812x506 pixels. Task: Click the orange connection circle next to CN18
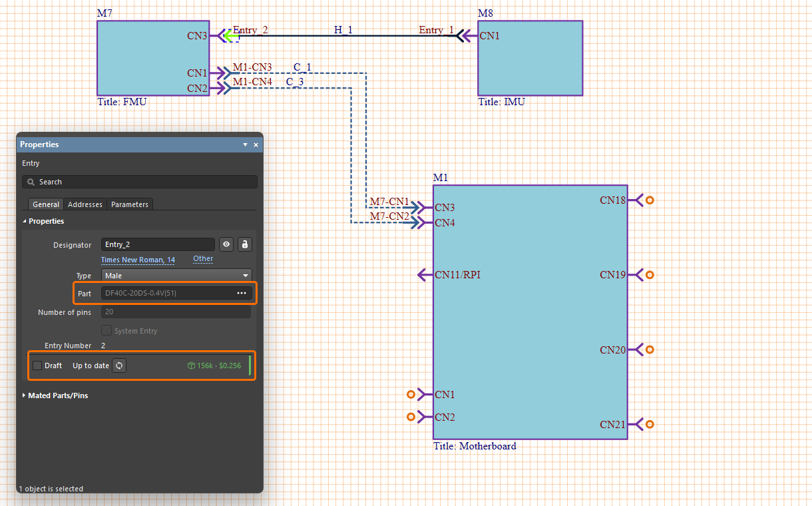(x=649, y=200)
